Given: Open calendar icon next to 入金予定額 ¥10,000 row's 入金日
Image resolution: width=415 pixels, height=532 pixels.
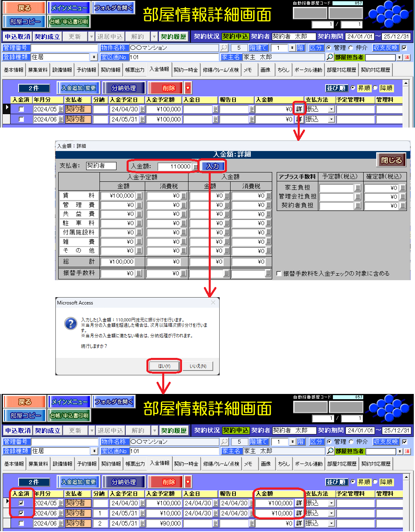Looking at the screenshot, I should pyautogui.click(x=215, y=513).
